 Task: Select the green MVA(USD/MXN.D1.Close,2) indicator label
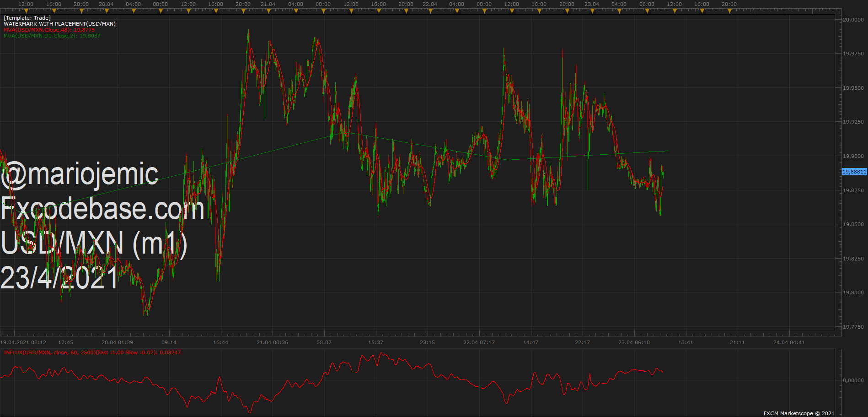(52, 36)
